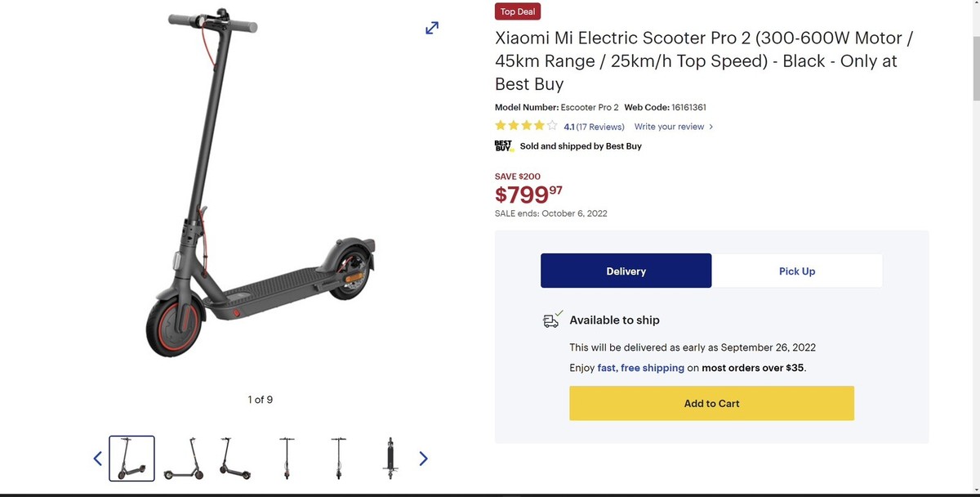Screen dimensions: 980x497
Task: Switch to the Pick Up tab
Action: [x=797, y=271]
